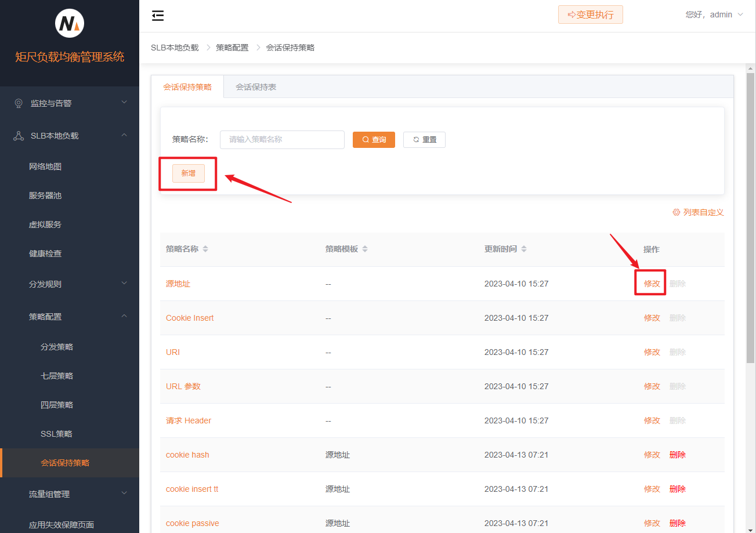Expand the 分发规则 submenu
This screenshot has width=756, height=533.
(70, 284)
